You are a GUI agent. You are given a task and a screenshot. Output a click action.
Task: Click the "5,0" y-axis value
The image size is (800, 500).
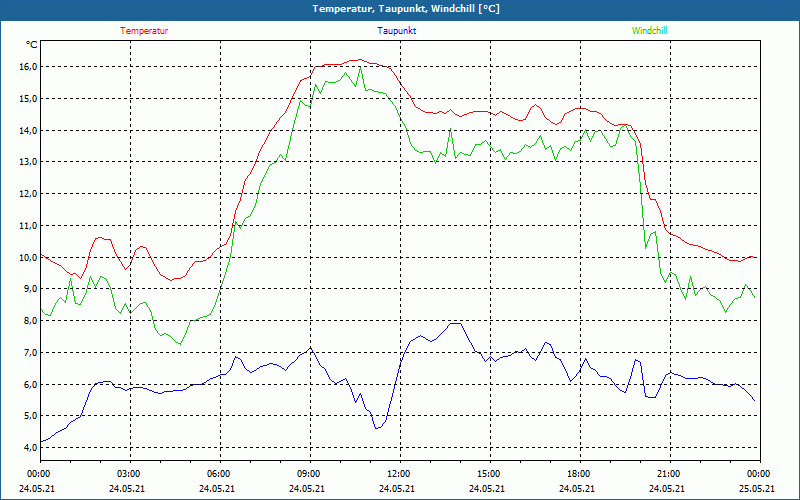click(x=31, y=416)
